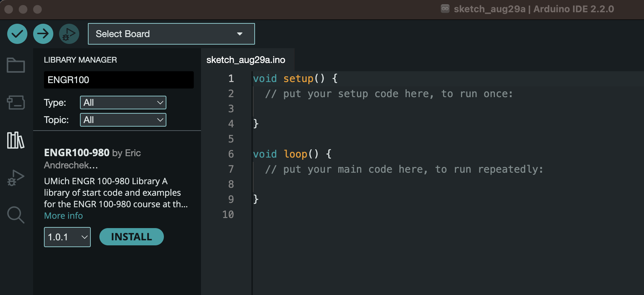This screenshot has height=295, width=644.
Task: Click the UMich ENGR 100-980 library description
Action: [x=116, y=192]
